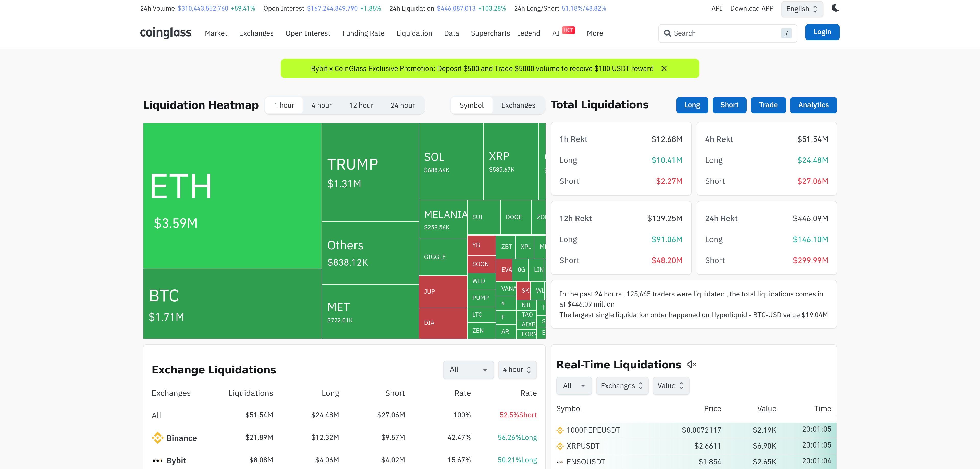Click the Analytics button
Image resolution: width=980 pixels, height=469 pixels.
click(813, 105)
